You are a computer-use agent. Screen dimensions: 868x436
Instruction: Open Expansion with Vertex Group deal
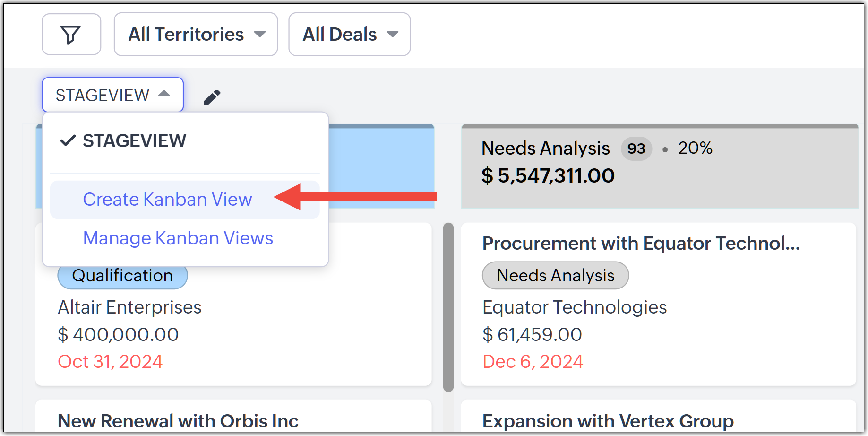608,421
